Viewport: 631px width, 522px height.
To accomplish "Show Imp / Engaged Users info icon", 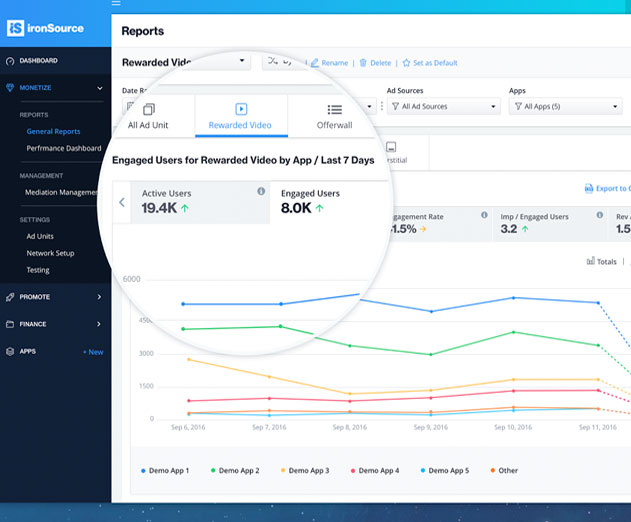I will coord(600,215).
